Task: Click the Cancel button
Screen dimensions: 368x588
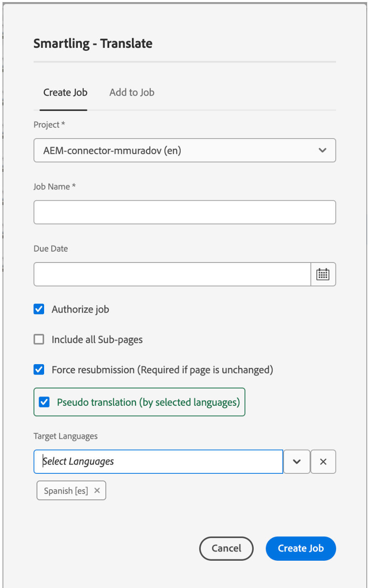Action: click(226, 549)
